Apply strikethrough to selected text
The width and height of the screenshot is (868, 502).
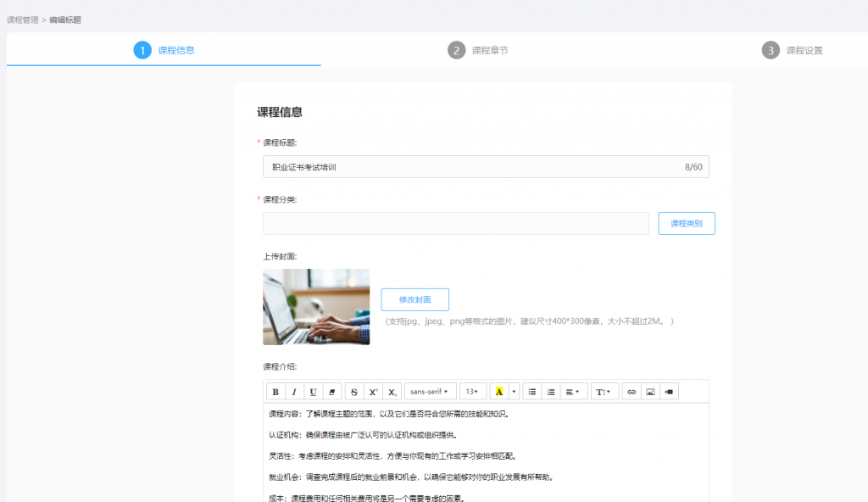354,392
